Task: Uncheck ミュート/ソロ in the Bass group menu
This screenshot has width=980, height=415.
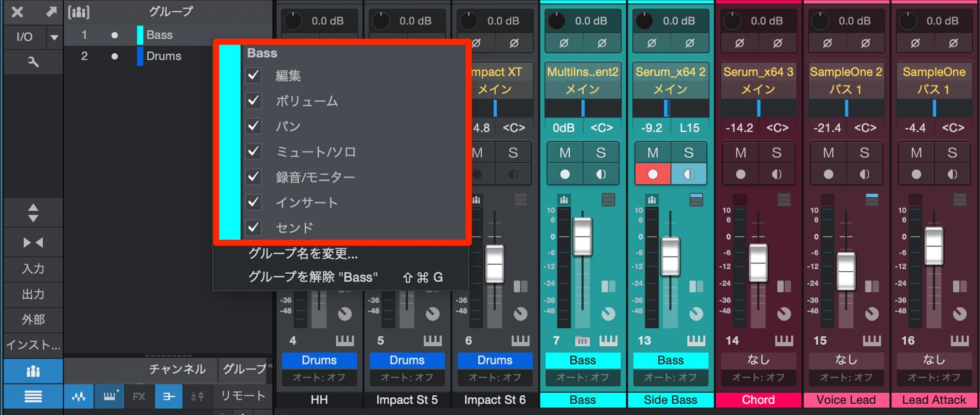Action: pyautogui.click(x=254, y=152)
